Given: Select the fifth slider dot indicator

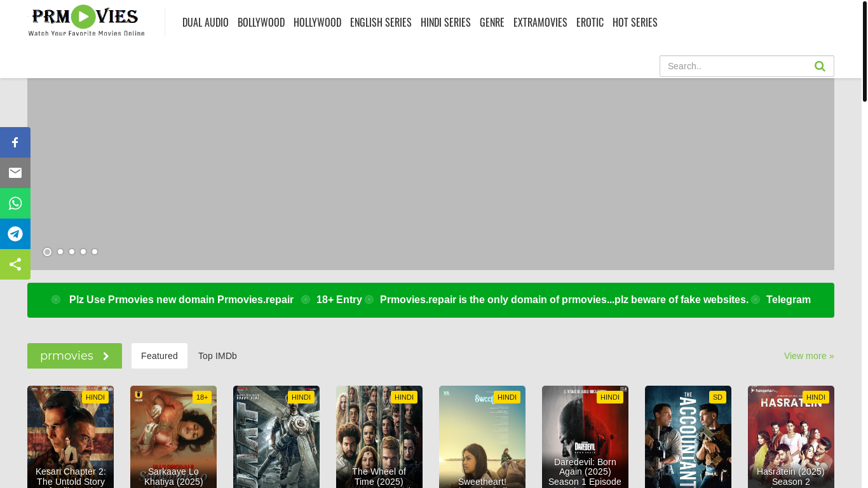Looking at the screenshot, I should pos(95,252).
